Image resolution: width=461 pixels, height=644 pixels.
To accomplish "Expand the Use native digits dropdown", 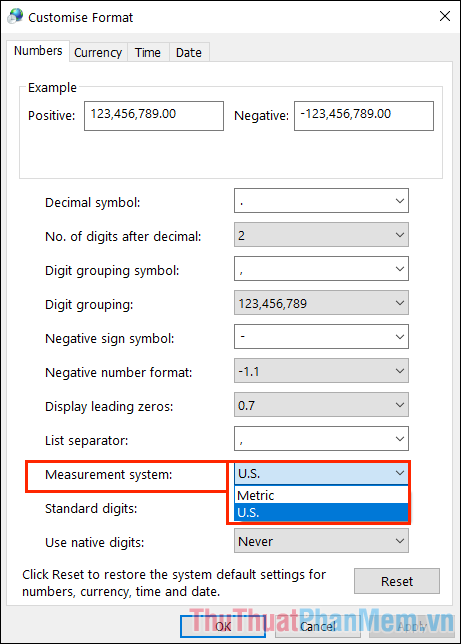I will coord(321,541).
